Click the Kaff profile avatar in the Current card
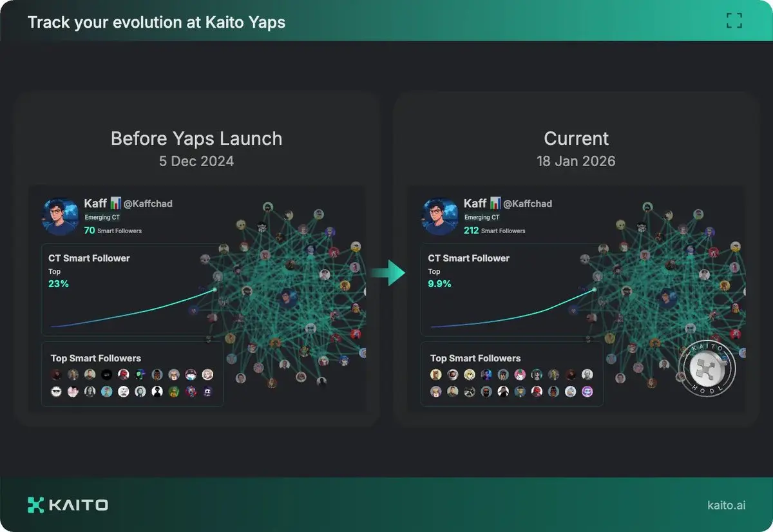The width and height of the screenshot is (773, 532). click(440, 216)
